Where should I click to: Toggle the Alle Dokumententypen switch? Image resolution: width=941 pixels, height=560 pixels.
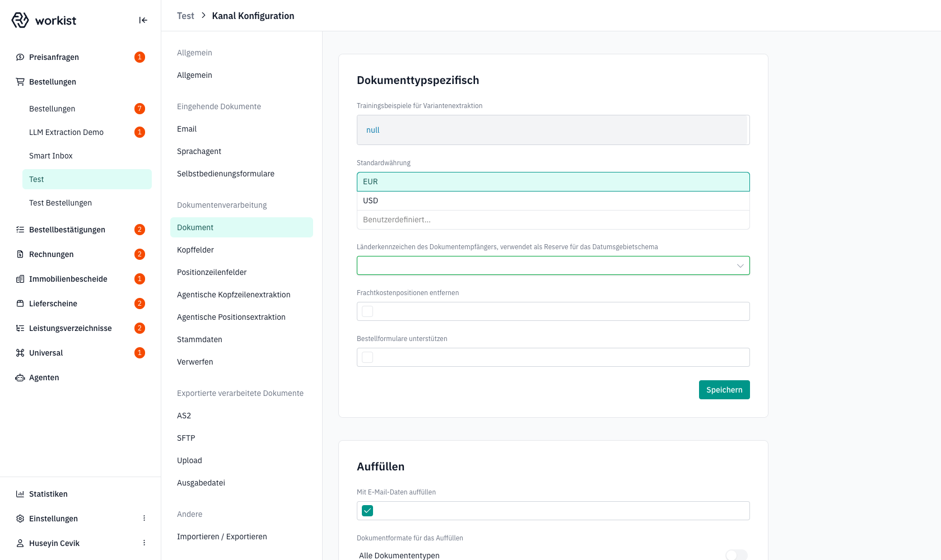point(737,555)
